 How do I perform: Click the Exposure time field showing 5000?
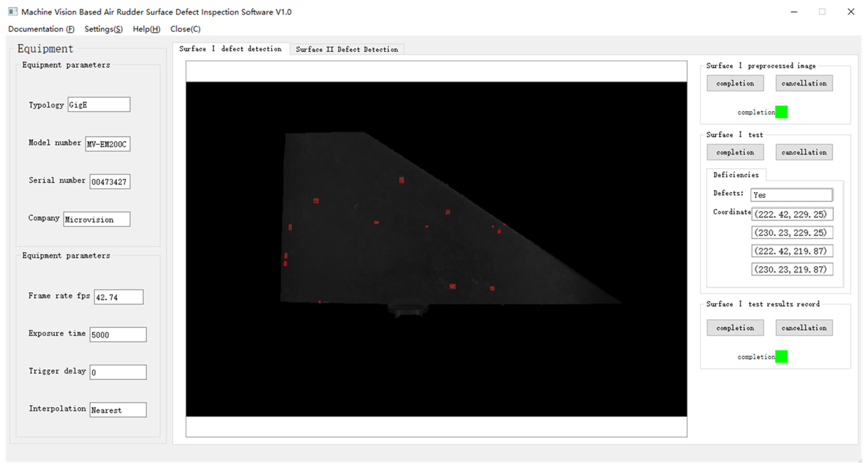point(118,334)
